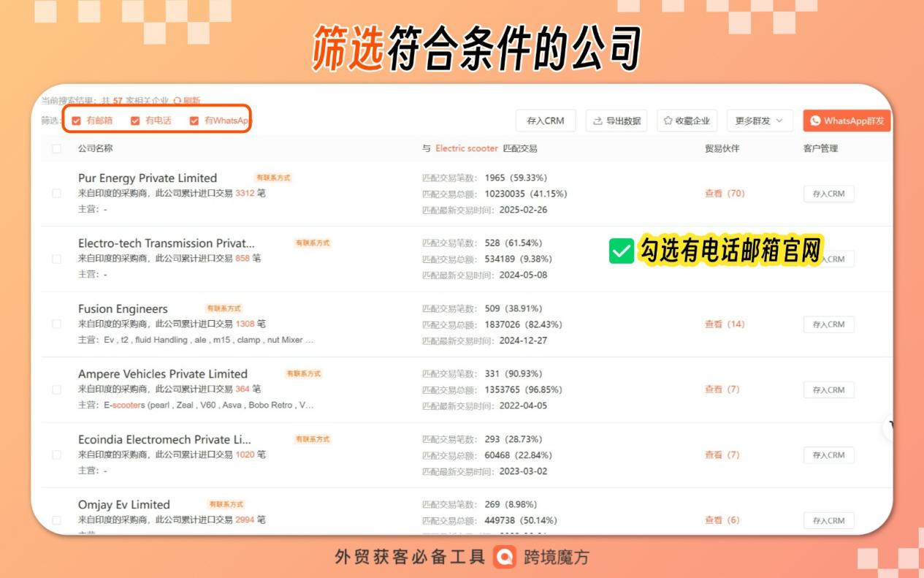Click import count 364 for Ampere Vehicles
The height and width of the screenshot is (578, 924).
243,389
